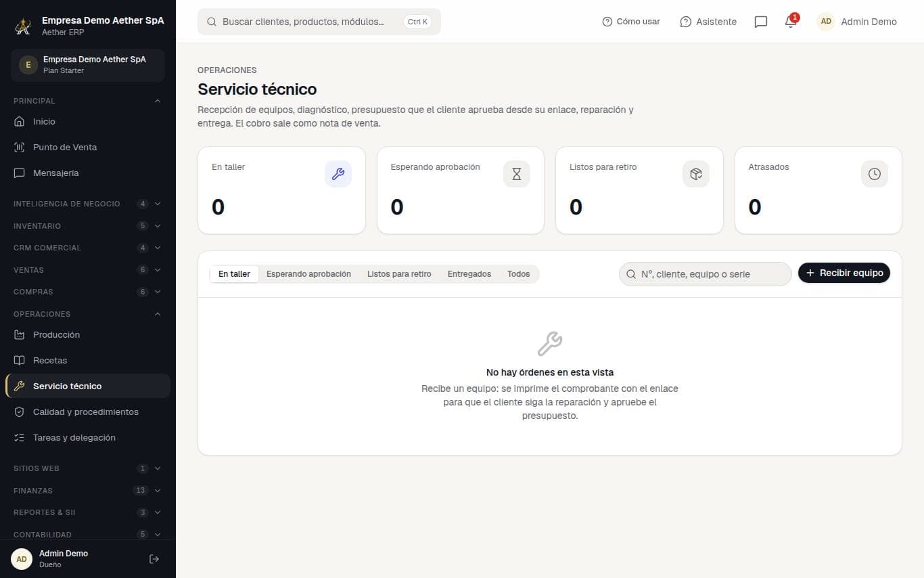Expand the CRM Comercial section

tap(88, 248)
